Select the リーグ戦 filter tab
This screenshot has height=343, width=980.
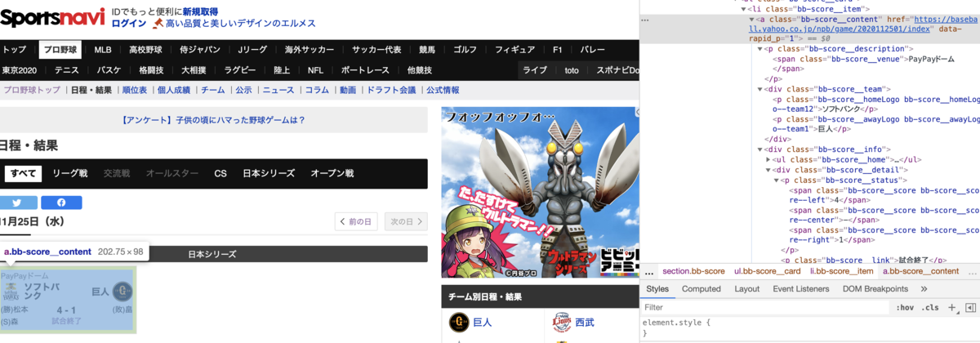(70, 173)
